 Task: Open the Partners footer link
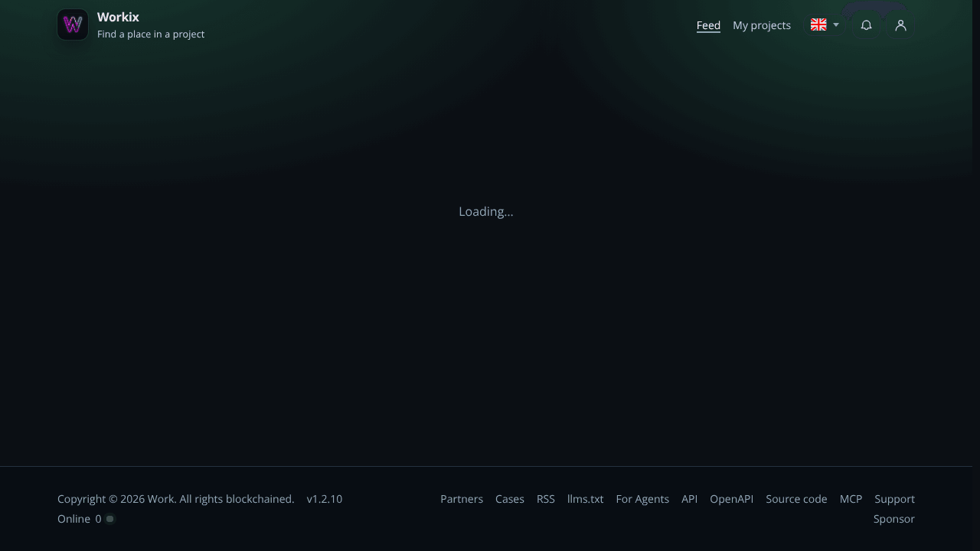click(x=462, y=499)
